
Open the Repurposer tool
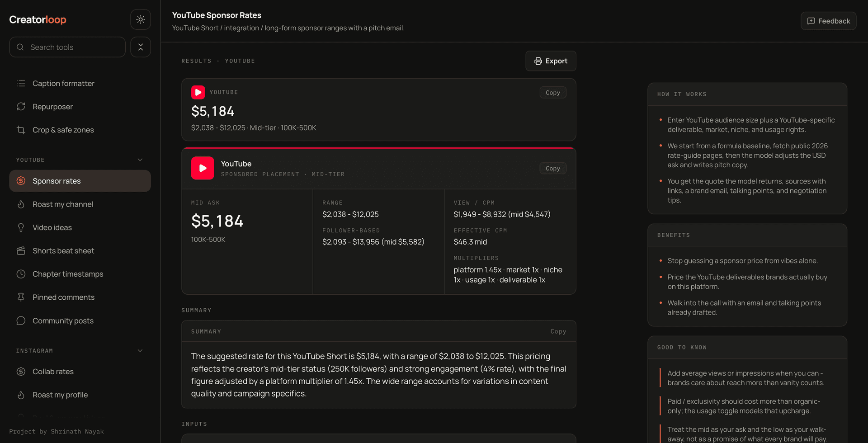[x=80, y=107]
